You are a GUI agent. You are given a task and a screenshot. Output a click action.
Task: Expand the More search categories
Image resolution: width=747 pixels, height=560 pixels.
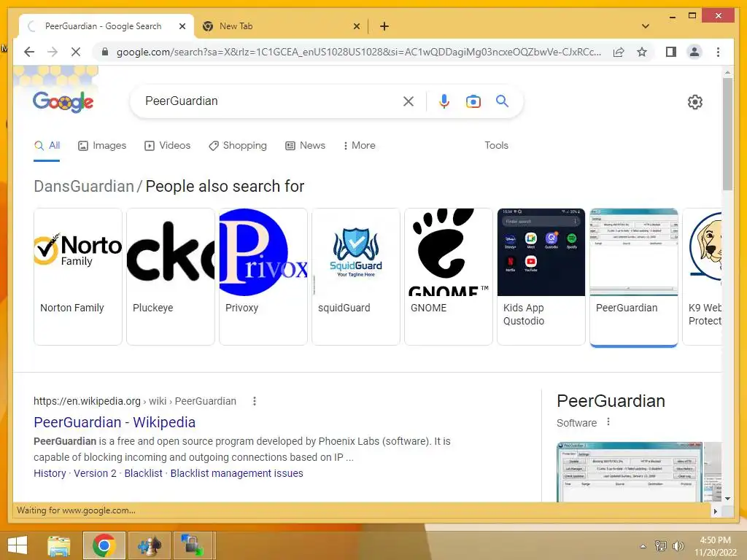click(359, 146)
